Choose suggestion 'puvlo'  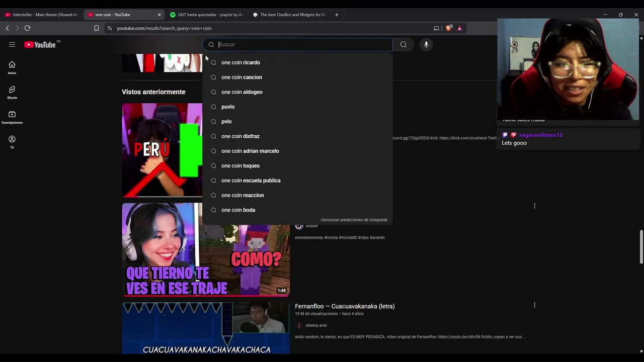pyautogui.click(x=297, y=107)
